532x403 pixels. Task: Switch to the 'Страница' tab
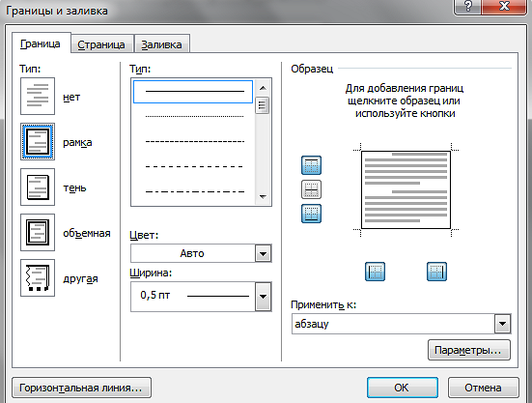pos(101,44)
